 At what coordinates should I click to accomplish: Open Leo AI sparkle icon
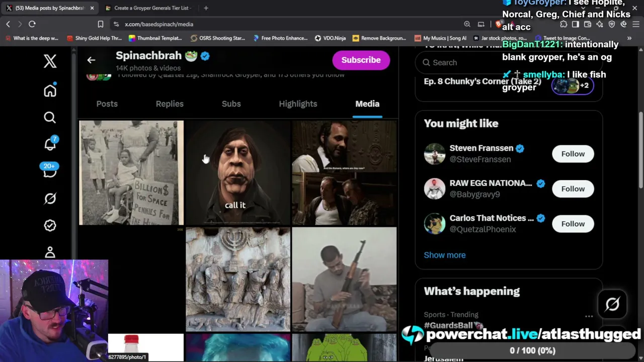[x=600, y=24]
